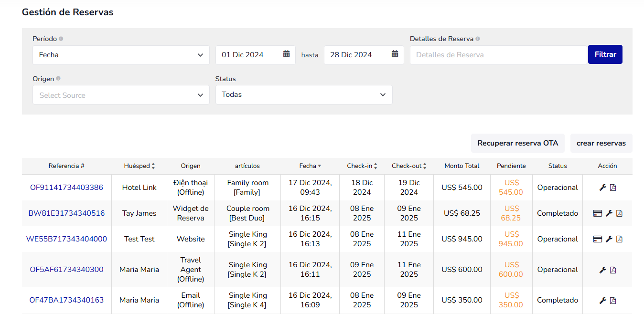
Task: Focus the Detalles de Reserva search field
Action: click(x=498, y=55)
